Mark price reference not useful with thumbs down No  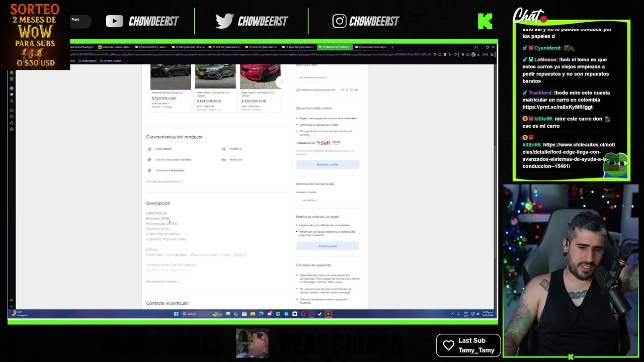point(354,89)
